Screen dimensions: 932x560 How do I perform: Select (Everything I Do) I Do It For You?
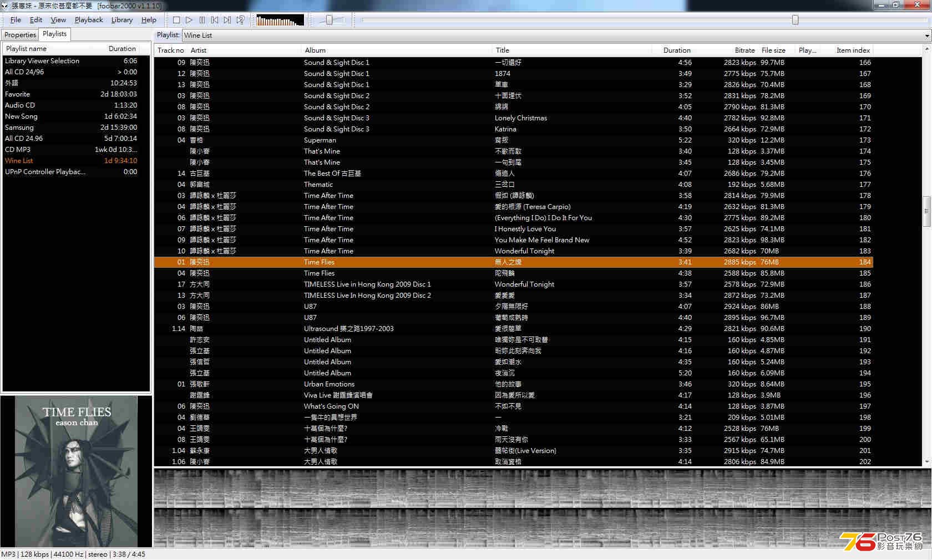coord(514,218)
